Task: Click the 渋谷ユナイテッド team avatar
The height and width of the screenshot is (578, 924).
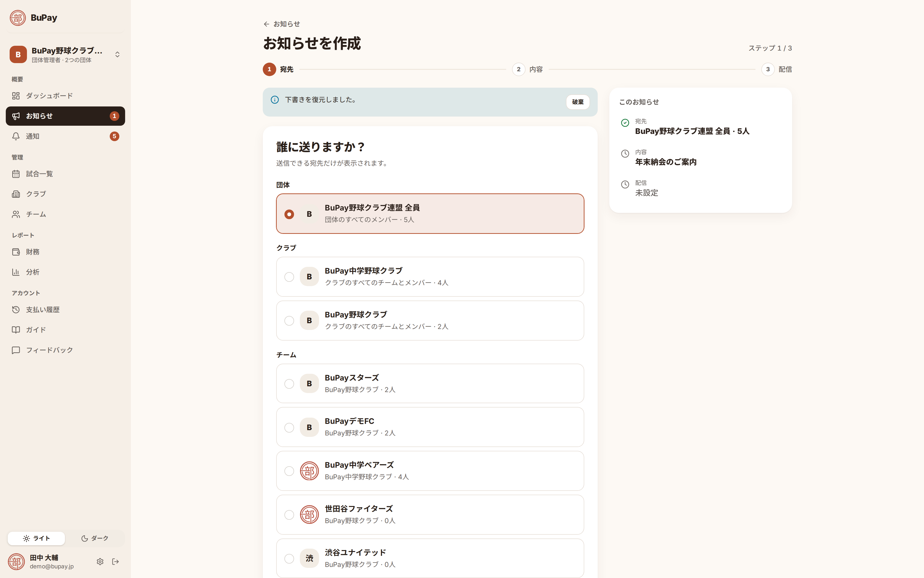Action: coord(309,558)
